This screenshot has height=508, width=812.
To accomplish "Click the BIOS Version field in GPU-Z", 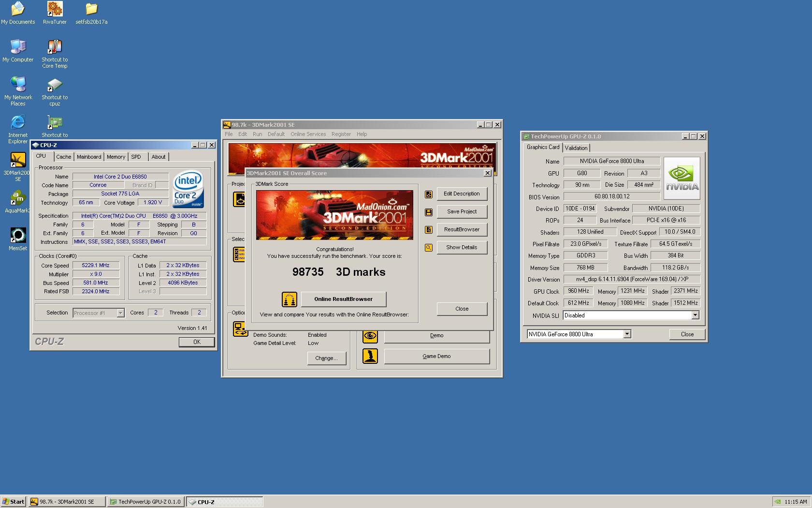I will tap(612, 196).
